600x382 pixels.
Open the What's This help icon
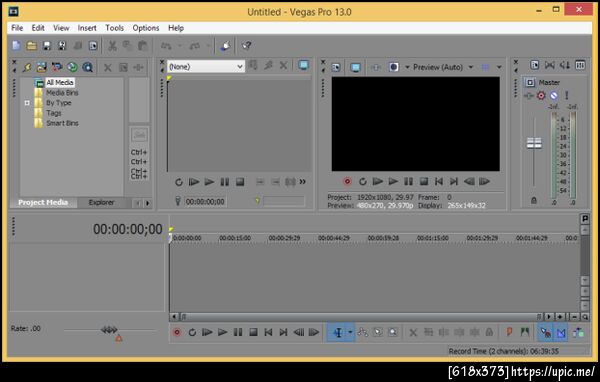(246, 46)
